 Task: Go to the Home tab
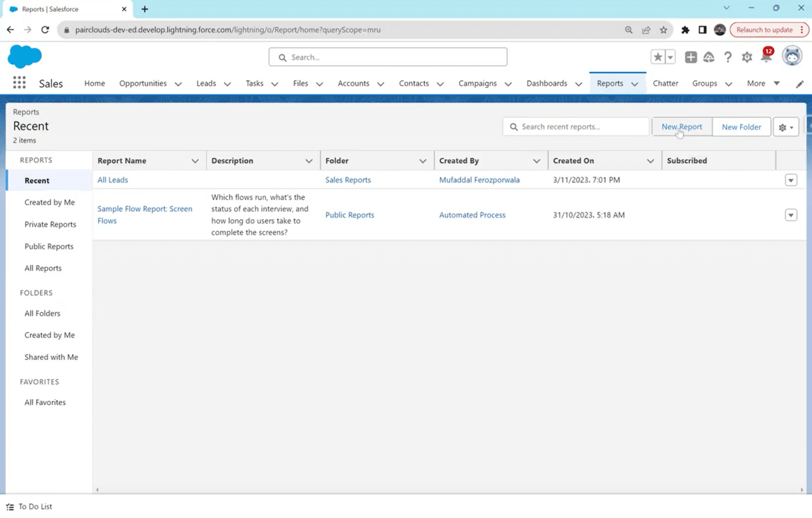tap(95, 83)
